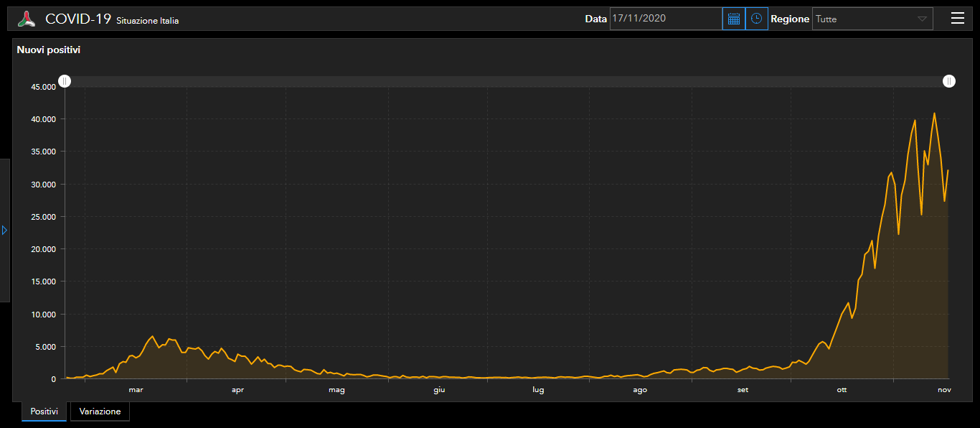The image size is (980, 428).
Task: Open the calendar date picker icon
Action: click(733, 19)
